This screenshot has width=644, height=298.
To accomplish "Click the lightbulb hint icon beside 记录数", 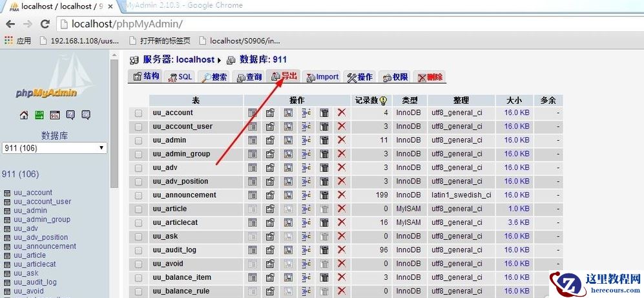I will [x=383, y=100].
